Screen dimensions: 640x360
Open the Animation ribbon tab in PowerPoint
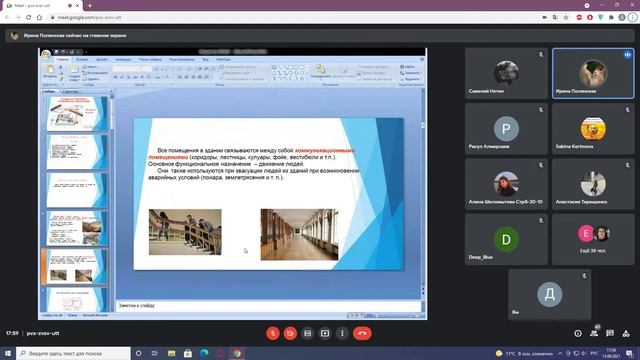point(123,60)
